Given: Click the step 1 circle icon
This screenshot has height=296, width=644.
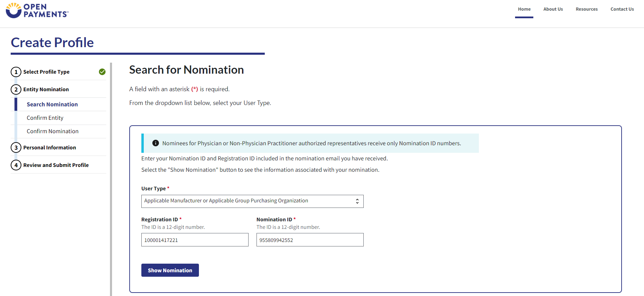Looking at the screenshot, I should (16, 72).
